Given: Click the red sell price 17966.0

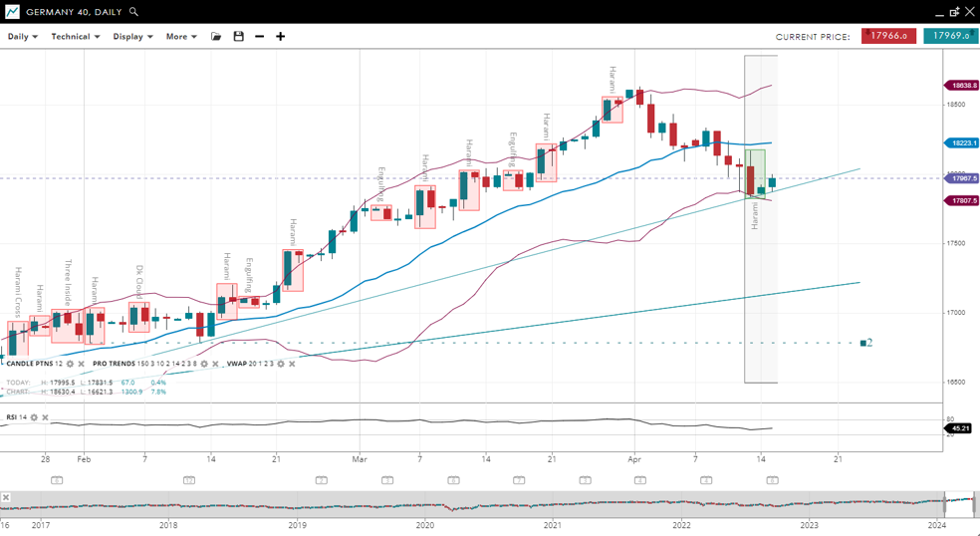Looking at the screenshot, I should click(888, 36).
